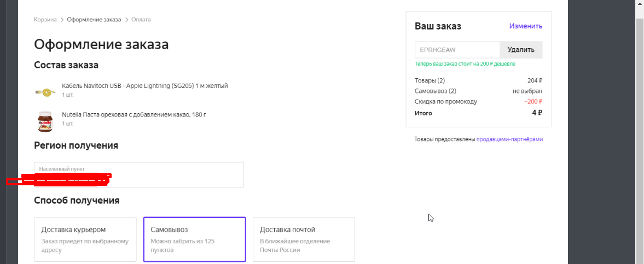Screen dimensions: 644x264
Task: Click Изменить link in order summary
Action: tap(526, 26)
